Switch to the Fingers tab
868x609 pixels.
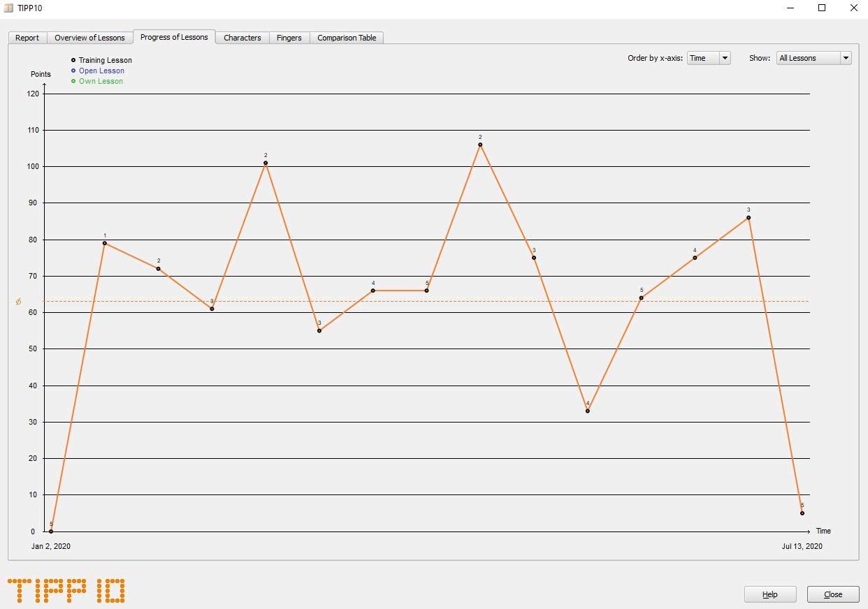click(x=289, y=38)
